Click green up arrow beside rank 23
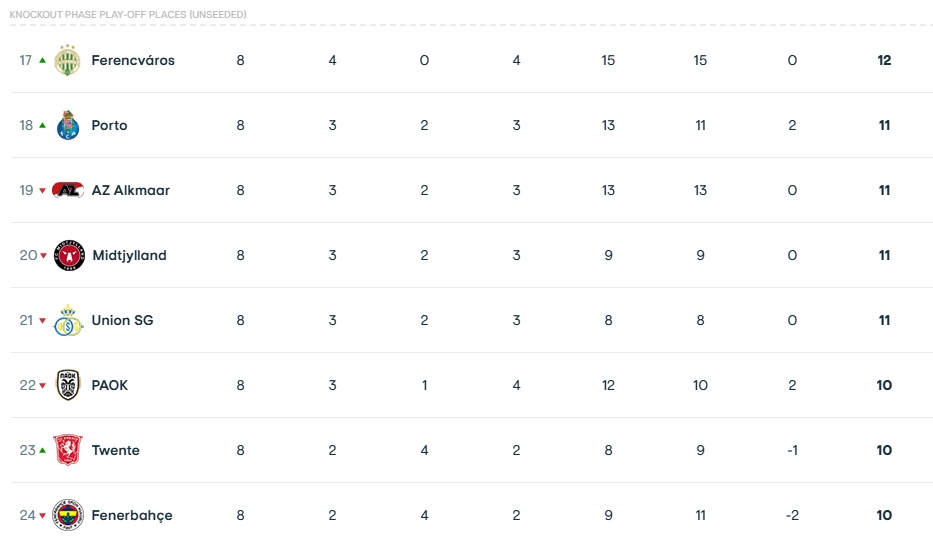933x544 pixels. (x=42, y=450)
